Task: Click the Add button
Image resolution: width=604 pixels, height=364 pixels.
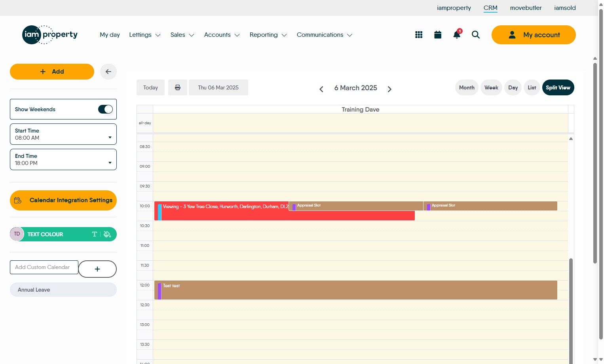Action: click(52, 72)
